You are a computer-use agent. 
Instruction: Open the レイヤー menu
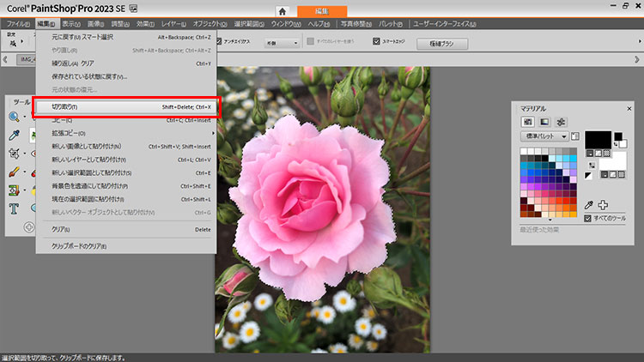pyautogui.click(x=172, y=23)
